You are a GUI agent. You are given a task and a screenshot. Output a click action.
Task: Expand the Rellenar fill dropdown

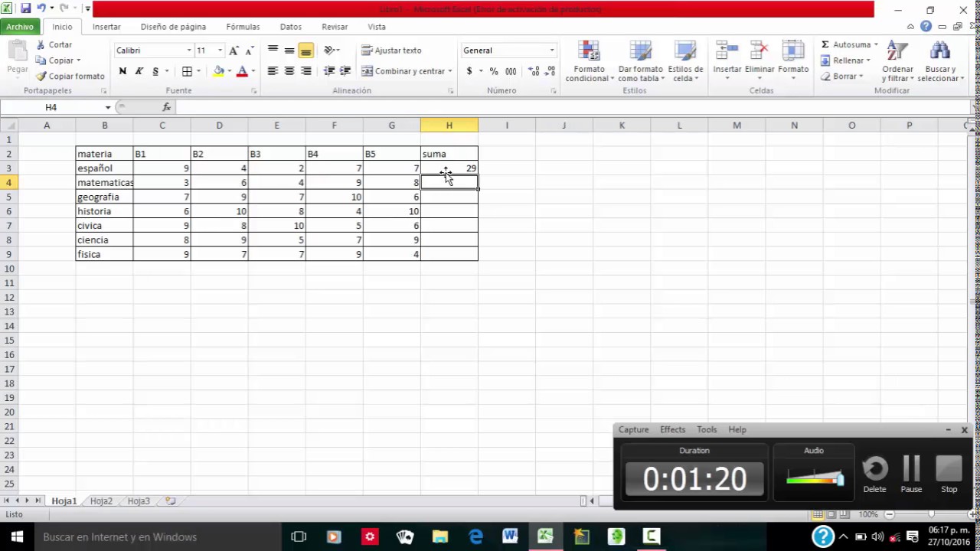coord(867,60)
